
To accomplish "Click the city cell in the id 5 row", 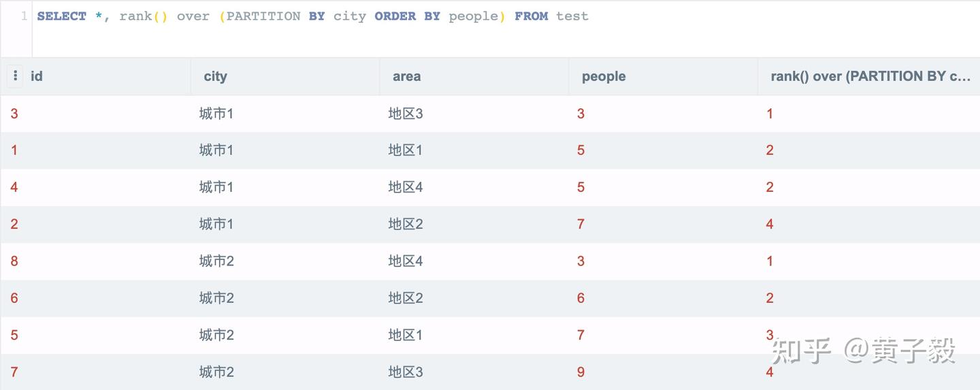I will [x=216, y=335].
